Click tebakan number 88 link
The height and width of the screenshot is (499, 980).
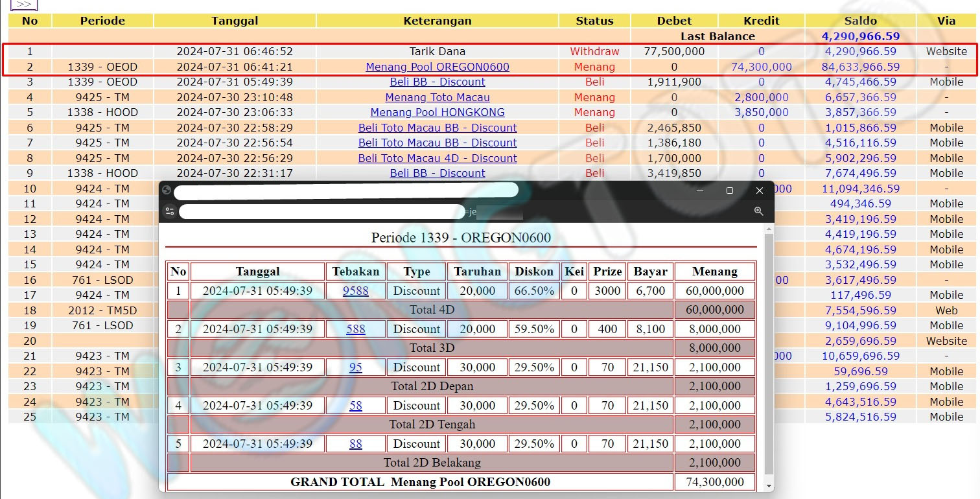pyautogui.click(x=355, y=444)
